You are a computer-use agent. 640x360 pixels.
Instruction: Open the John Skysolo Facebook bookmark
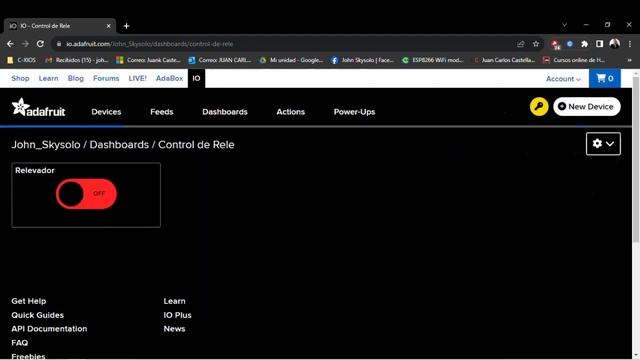pos(363,60)
